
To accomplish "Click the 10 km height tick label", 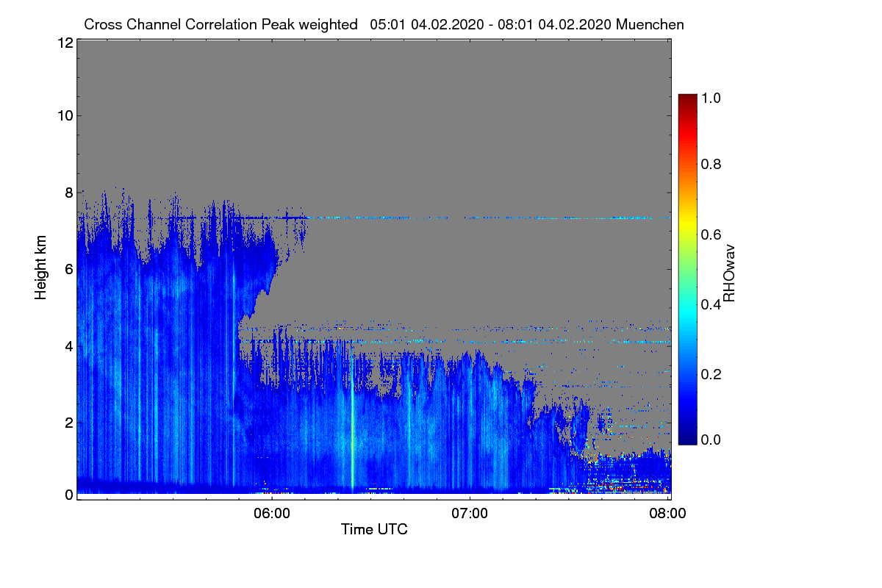I will [x=65, y=115].
